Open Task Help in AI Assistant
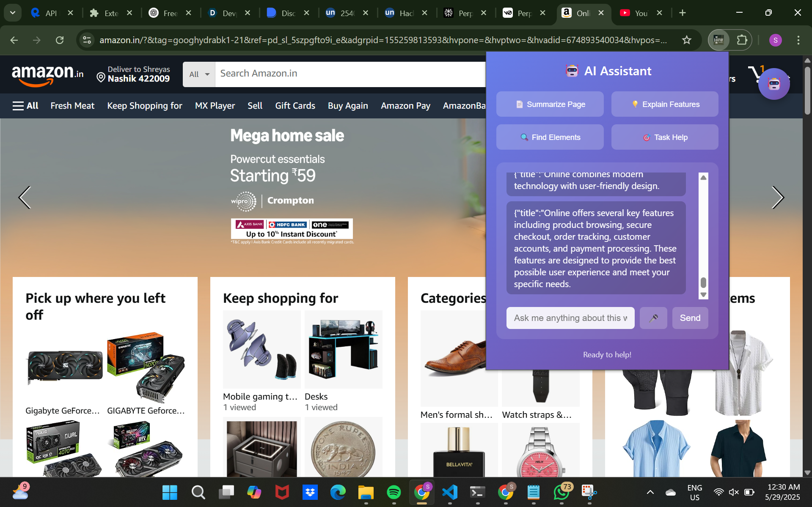Image resolution: width=812 pixels, height=507 pixels. tap(664, 137)
